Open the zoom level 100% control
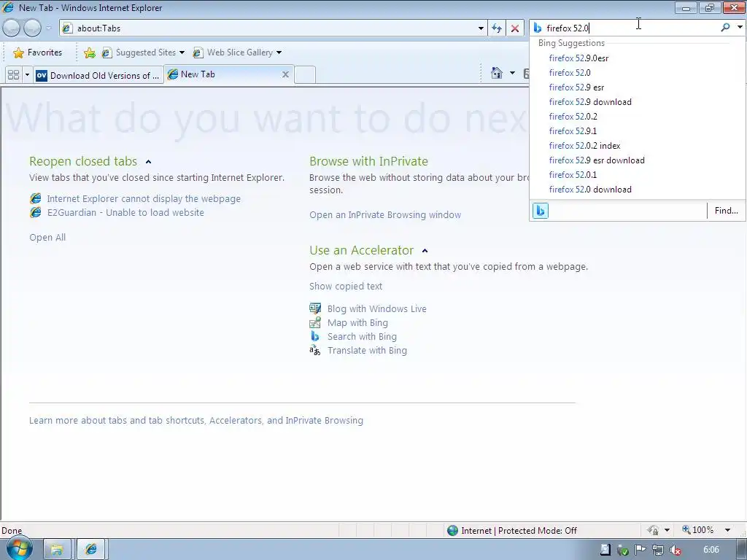747x560 pixels. click(x=698, y=530)
